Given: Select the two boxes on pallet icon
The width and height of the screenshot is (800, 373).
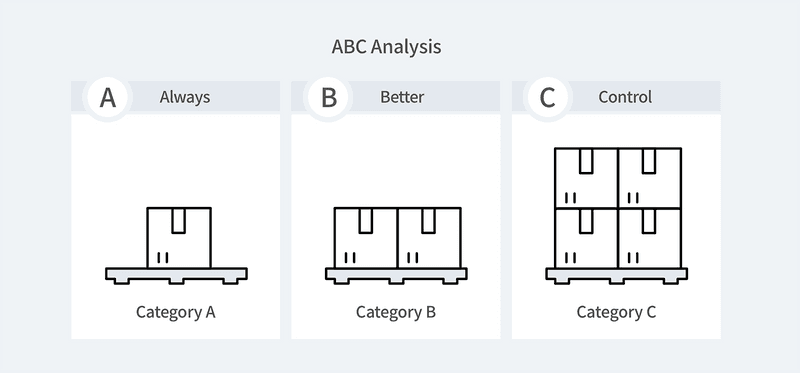Looking at the screenshot, I should click(x=396, y=245).
